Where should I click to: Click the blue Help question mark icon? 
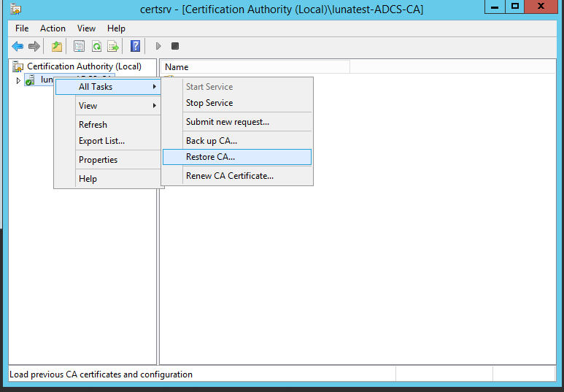[135, 46]
